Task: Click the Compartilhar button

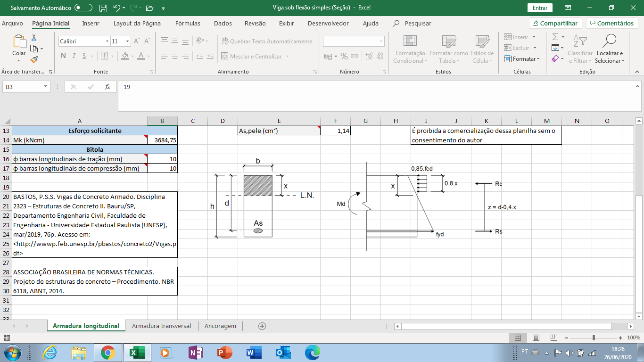Action: [x=555, y=23]
